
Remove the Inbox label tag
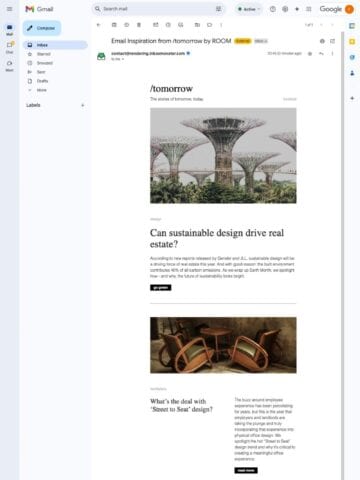[x=266, y=41]
